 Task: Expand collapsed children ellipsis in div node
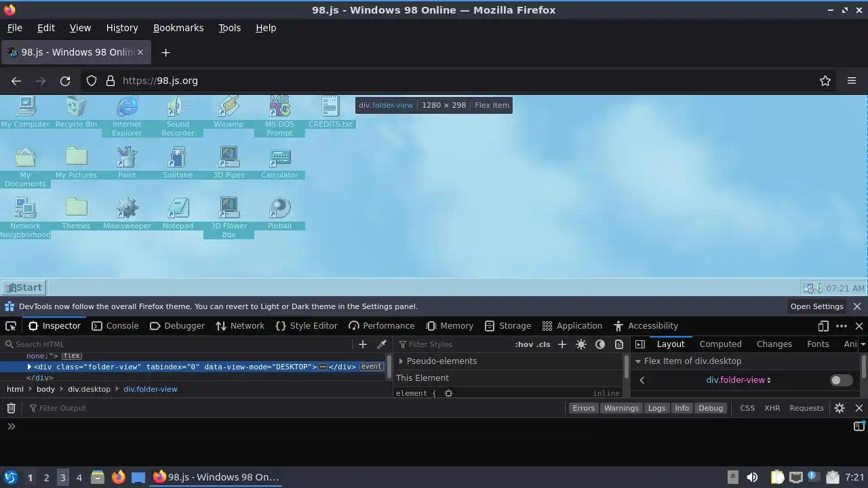click(x=323, y=367)
